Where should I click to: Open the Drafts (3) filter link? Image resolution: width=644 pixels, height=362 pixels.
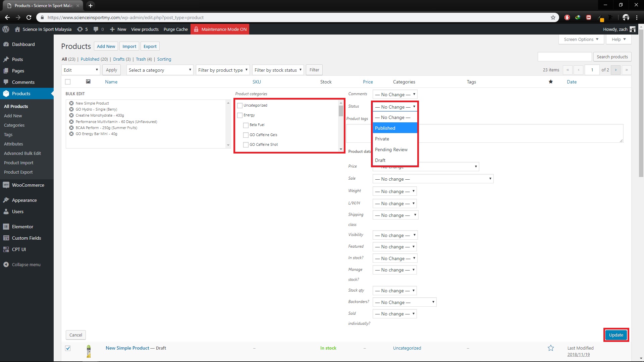click(122, 59)
